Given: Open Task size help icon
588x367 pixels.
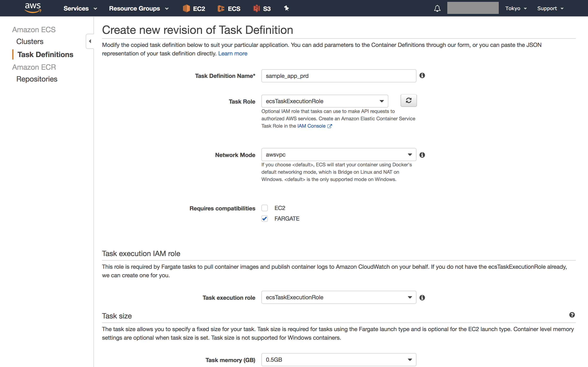Looking at the screenshot, I should click(x=572, y=315).
